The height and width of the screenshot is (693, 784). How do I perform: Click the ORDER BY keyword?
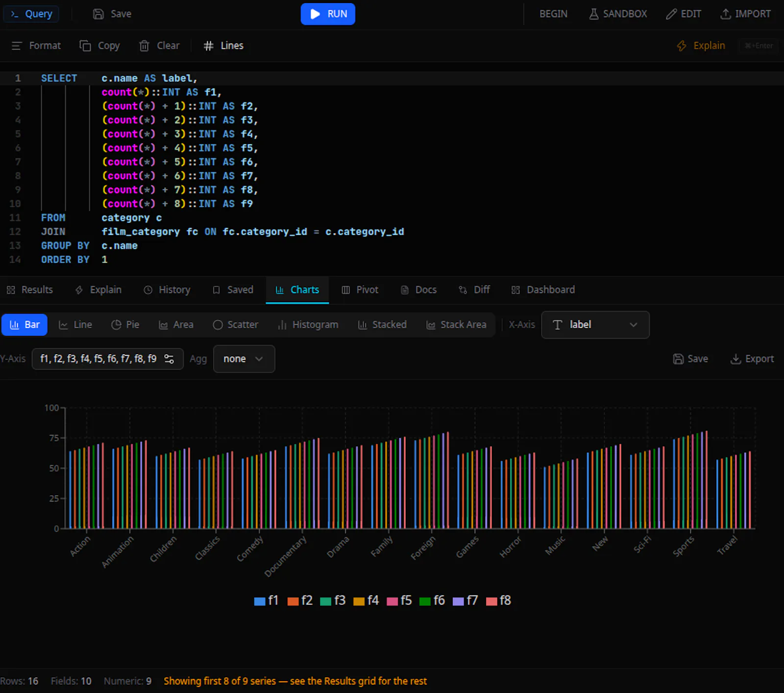tap(65, 260)
